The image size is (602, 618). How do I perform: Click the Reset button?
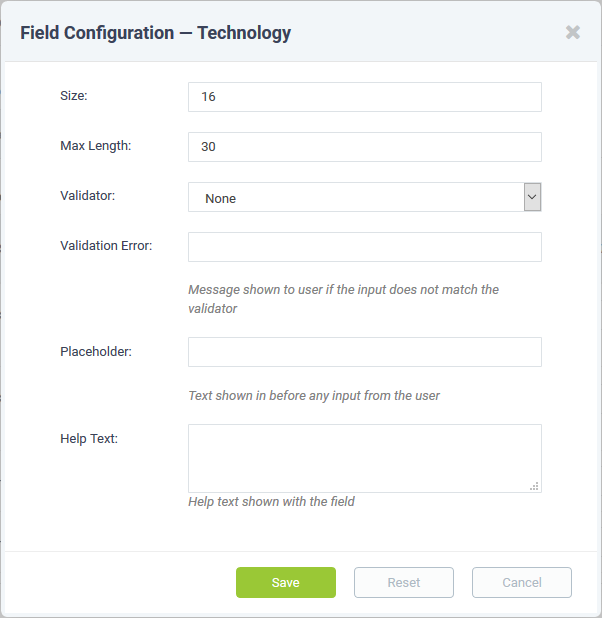pyautogui.click(x=404, y=583)
